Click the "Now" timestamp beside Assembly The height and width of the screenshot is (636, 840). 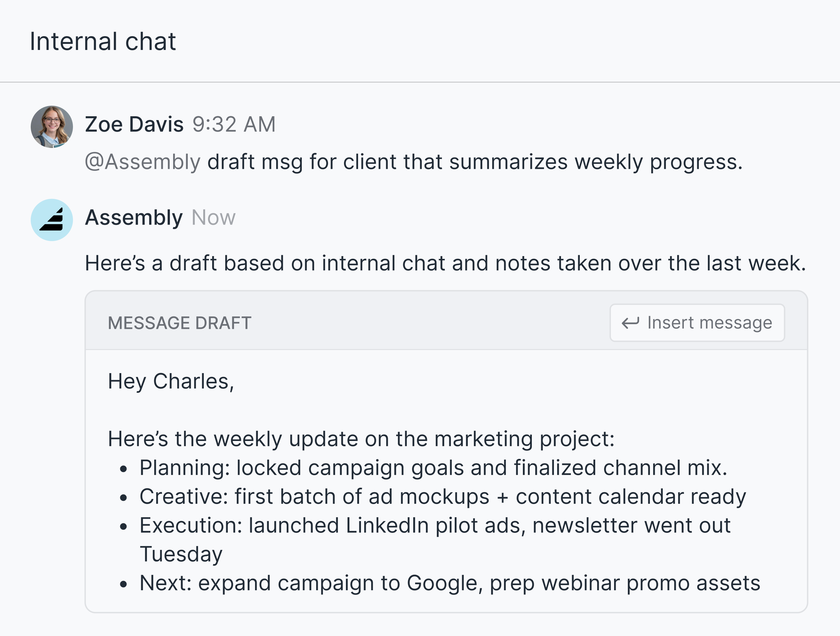(x=213, y=218)
